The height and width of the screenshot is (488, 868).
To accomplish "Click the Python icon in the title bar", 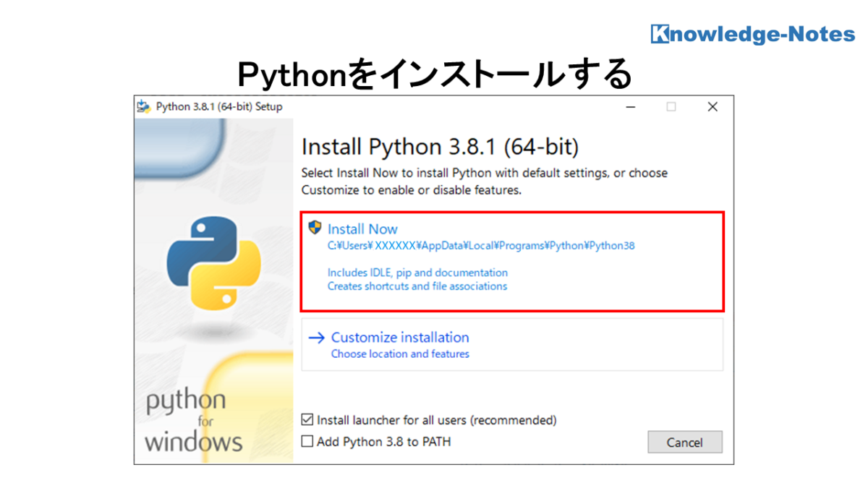I will (144, 106).
